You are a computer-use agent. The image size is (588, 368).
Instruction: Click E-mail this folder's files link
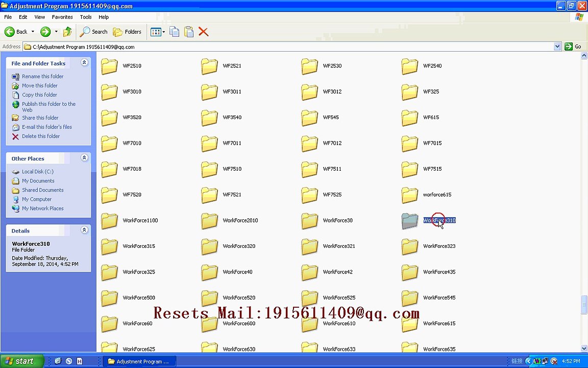point(46,127)
